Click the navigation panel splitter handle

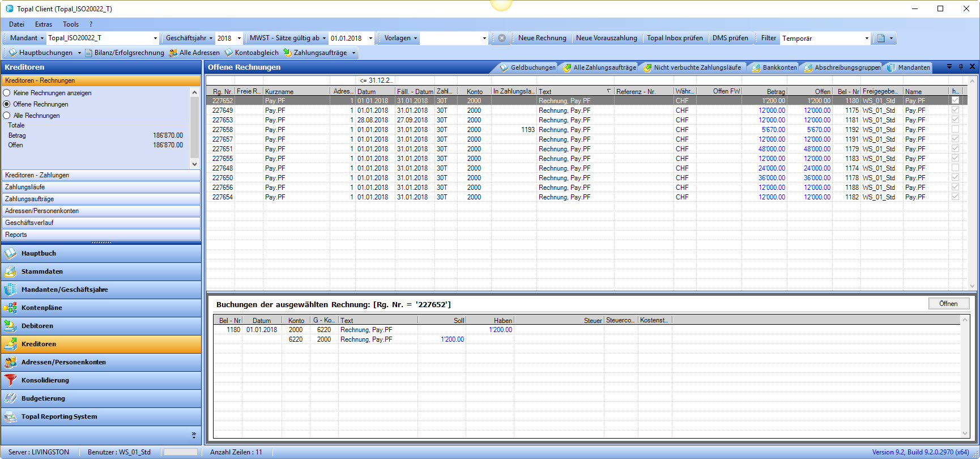pyautogui.click(x=101, y=243)
